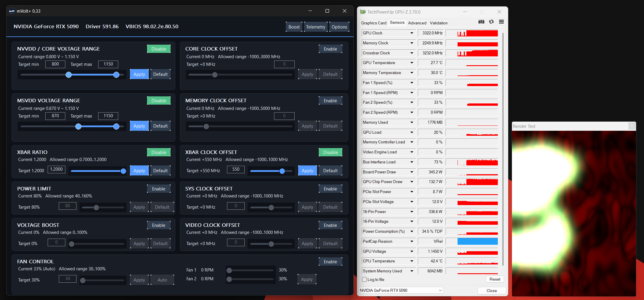
Task: Open the GPU Load sensor dropdown
Action: pyautogui.click(x=412, y=133)
